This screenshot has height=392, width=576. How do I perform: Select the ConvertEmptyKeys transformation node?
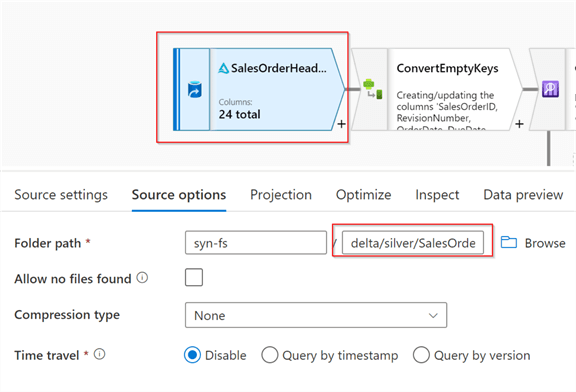click(436, 89)
